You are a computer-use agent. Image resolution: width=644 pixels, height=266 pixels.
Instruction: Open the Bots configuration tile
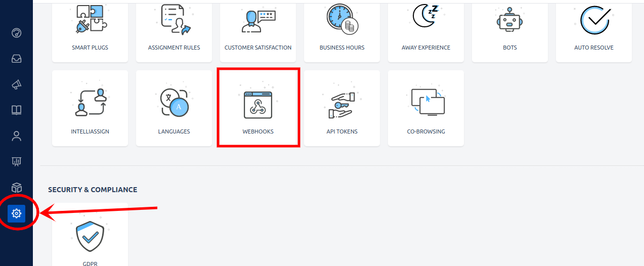click(x=510, y=30)
